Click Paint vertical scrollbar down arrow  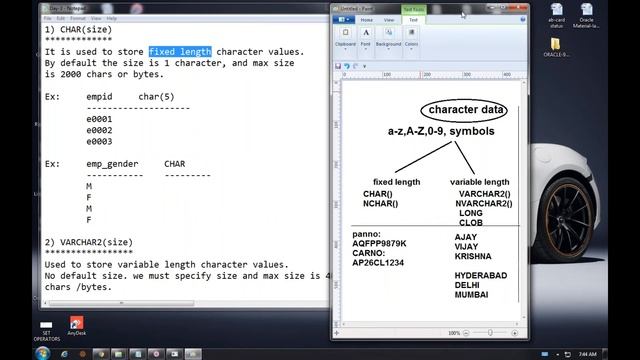[x=524, y=317]
